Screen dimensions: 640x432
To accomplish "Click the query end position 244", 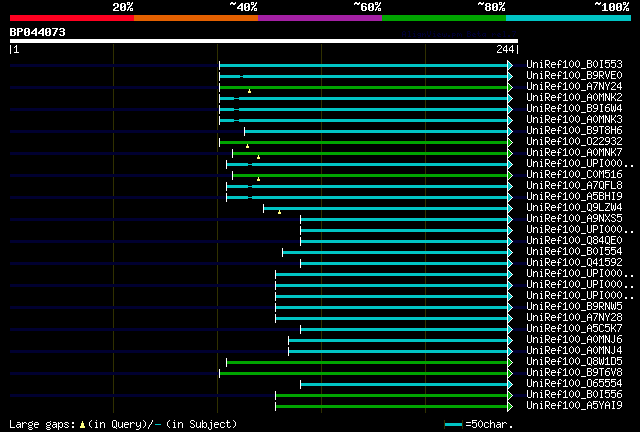I will pyautogui.click(x=505, y=49).
